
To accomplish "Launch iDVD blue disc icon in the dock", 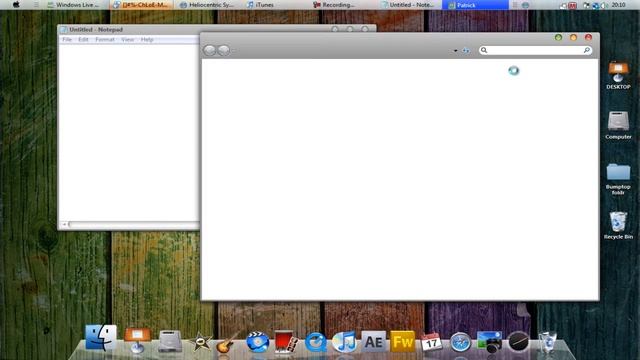I will (257, 342).
